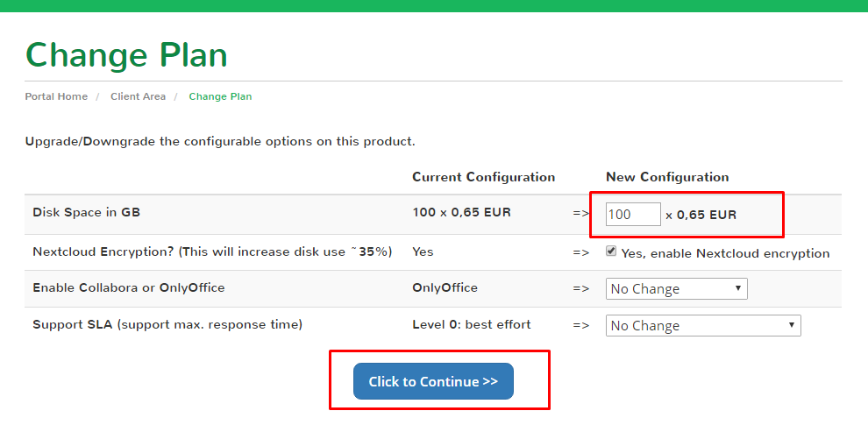Select the 'Disk Space in GB' row label
The height and width of the screenshot is (425, 868).
[86, 212]
